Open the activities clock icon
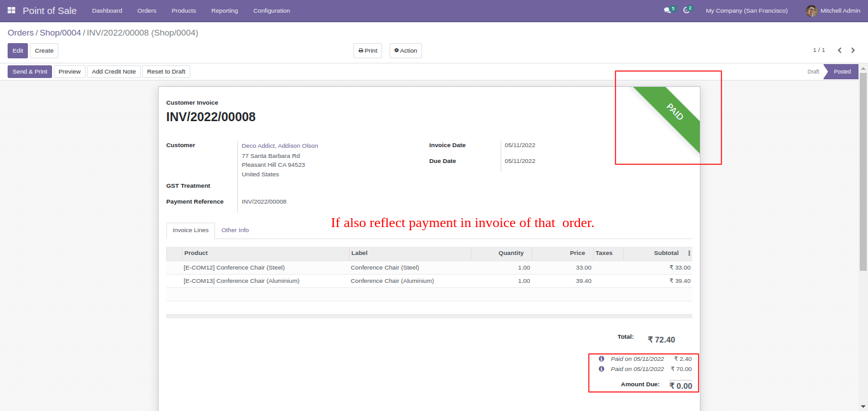 pos(686,11)
